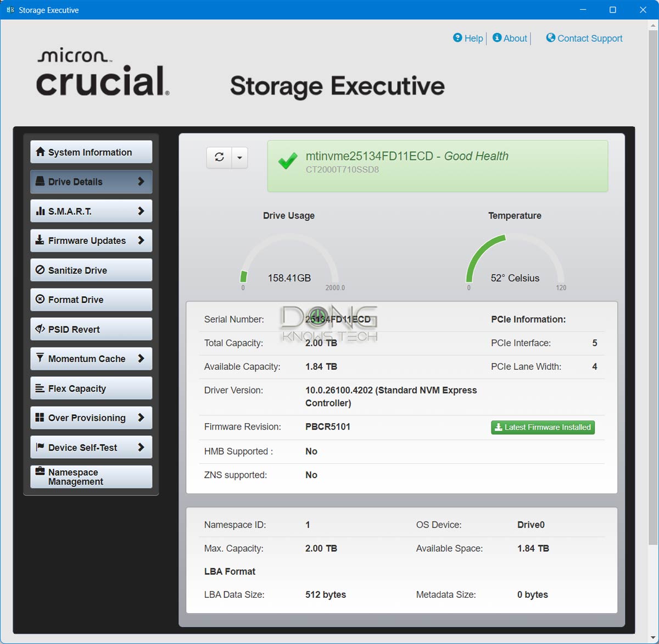659x644 pixels.
Task: Click the Firmware Updates download icon
Action: tap(40, 240)
